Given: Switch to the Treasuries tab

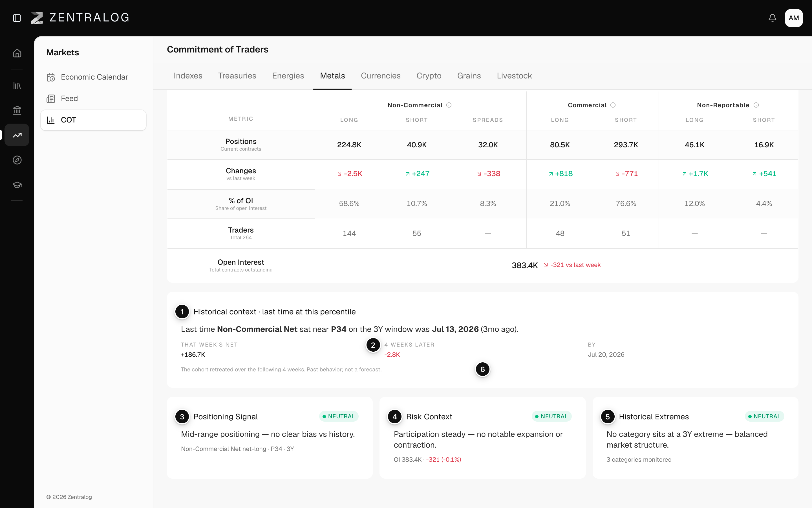Looking at the screenshot, I should [237, 76].
